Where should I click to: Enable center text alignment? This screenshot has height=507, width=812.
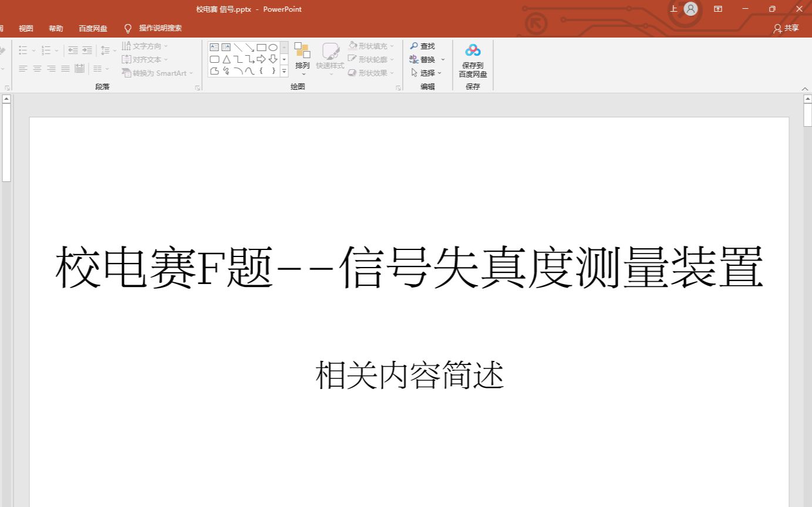coord(37,69)
